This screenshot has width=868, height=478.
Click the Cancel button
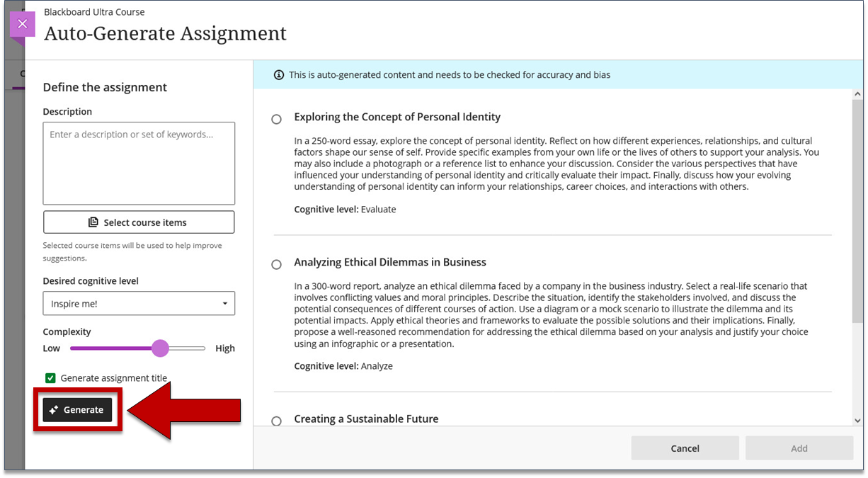coord(685,448)
